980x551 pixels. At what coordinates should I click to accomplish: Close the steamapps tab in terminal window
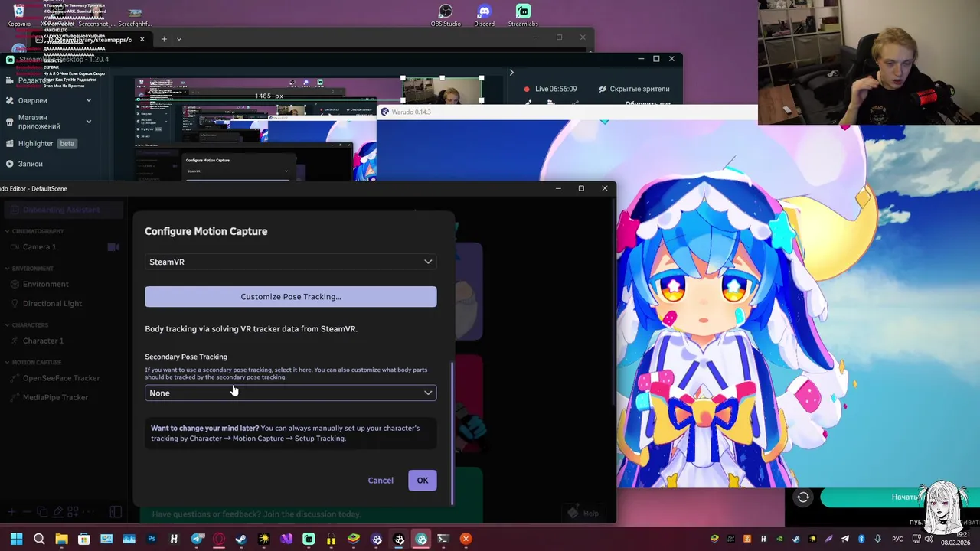click(142, 39)
